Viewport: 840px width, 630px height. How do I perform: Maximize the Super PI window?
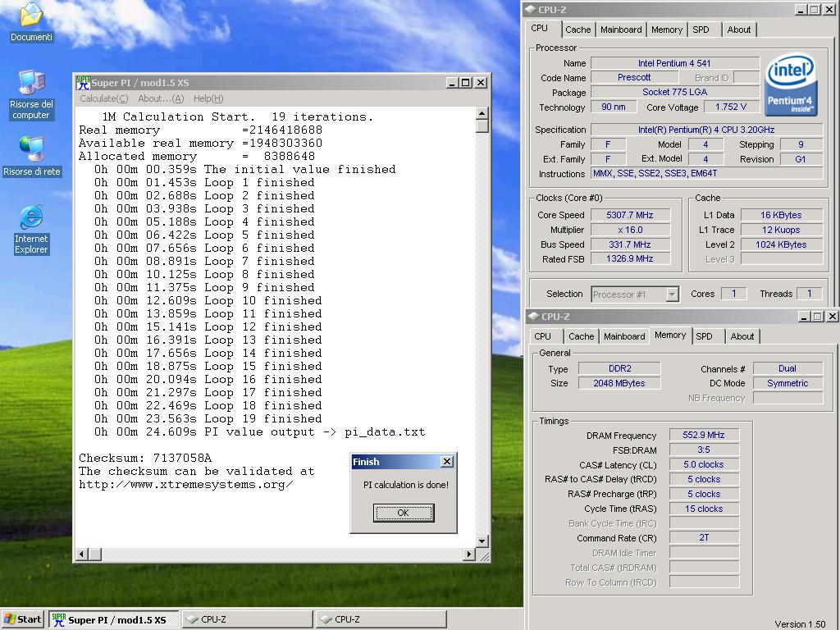(x=466, y=83)
